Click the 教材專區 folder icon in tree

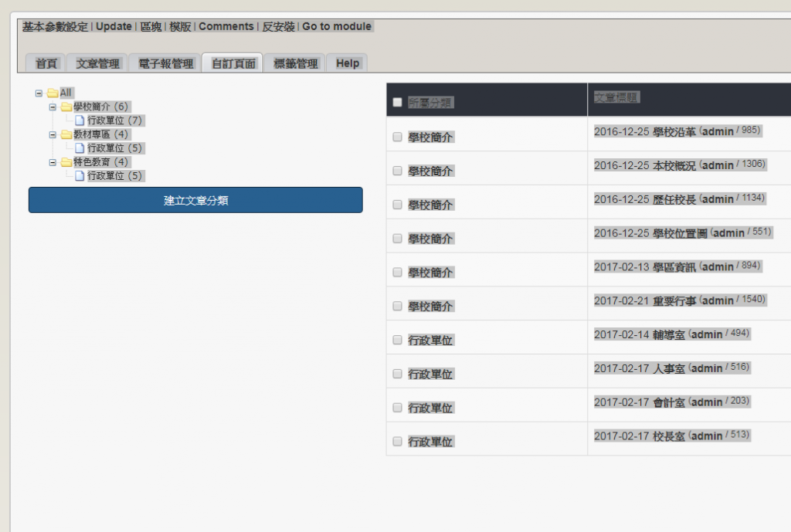pos(66,135)
